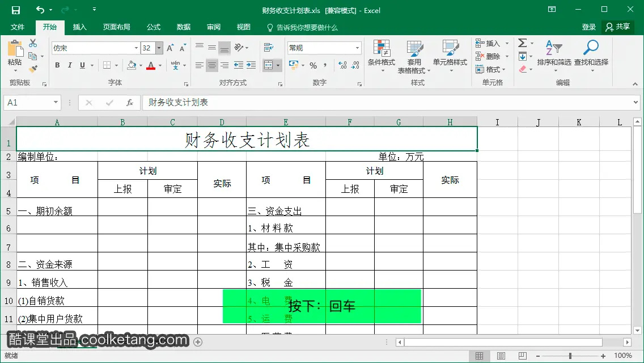Open the font size dropdown
This screenshot has width=644, height=363.
[x=159, y=48]
